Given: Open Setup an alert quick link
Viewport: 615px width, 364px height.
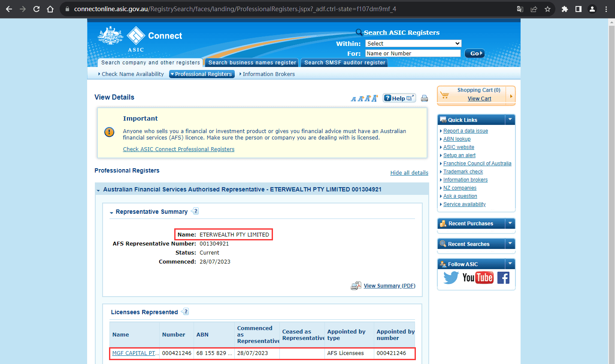Looking at the screenshot, I should [x=459, y=155].
